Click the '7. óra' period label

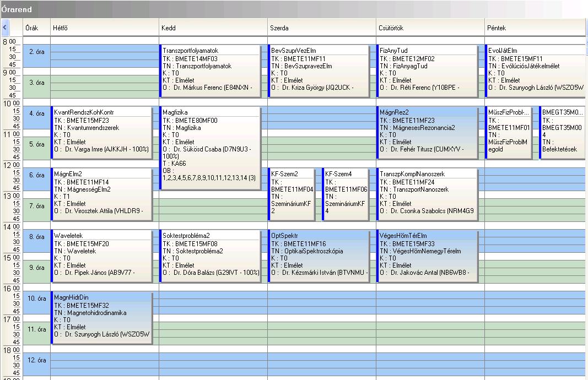coord(37,206)
